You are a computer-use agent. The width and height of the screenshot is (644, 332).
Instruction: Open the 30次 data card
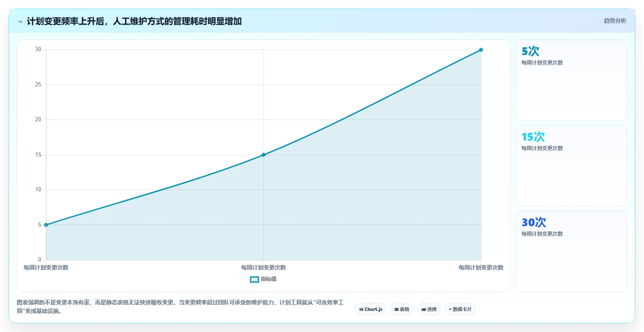571,251
